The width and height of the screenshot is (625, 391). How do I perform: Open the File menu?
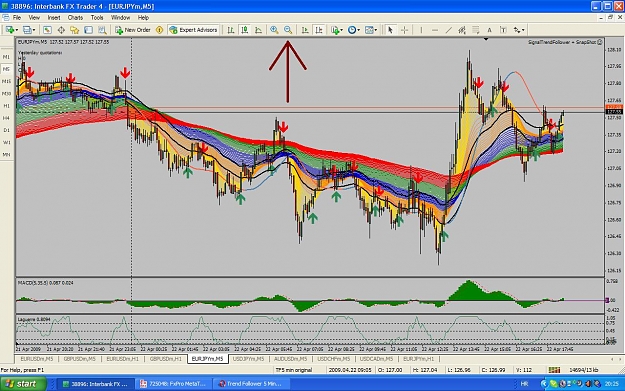pyautogui.click(x=17, y=18)
